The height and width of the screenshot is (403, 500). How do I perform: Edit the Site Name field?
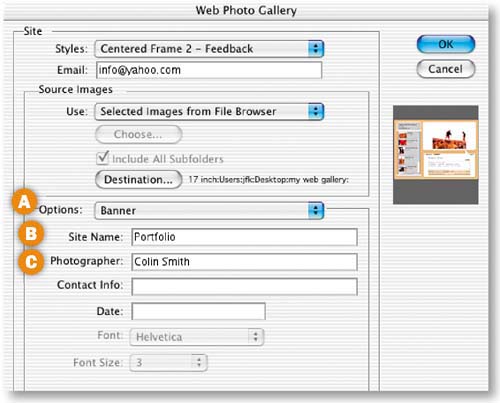point(245,237)
